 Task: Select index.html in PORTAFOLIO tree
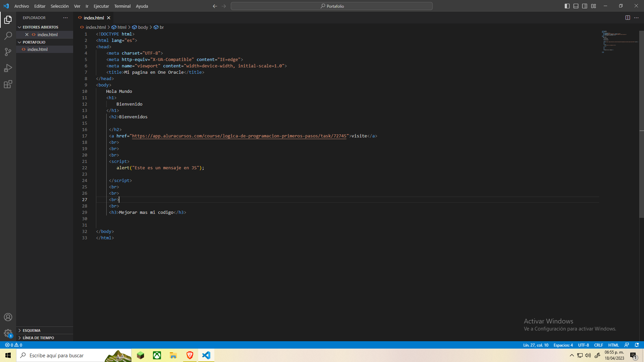point(45,49)
